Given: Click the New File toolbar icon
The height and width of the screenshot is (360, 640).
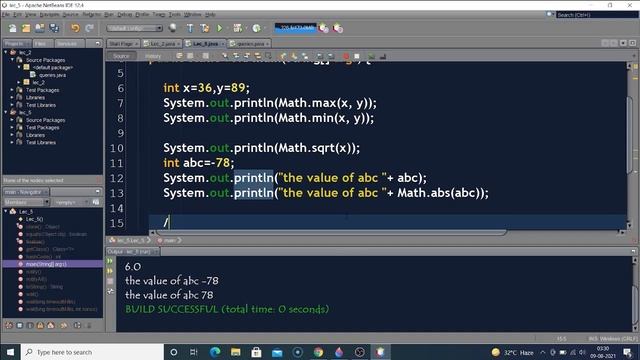Looking at the screenshot, I should [x=13, y=28].
